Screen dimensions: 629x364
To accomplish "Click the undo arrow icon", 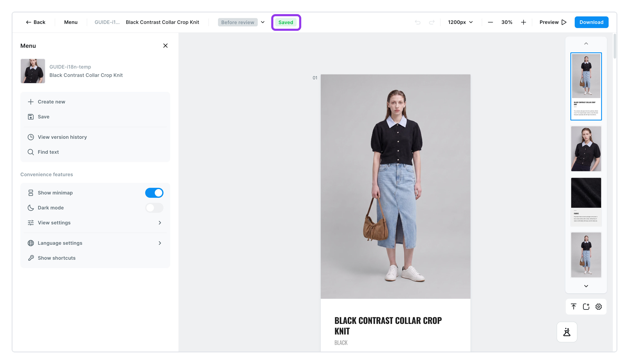I will coord(418,22).
